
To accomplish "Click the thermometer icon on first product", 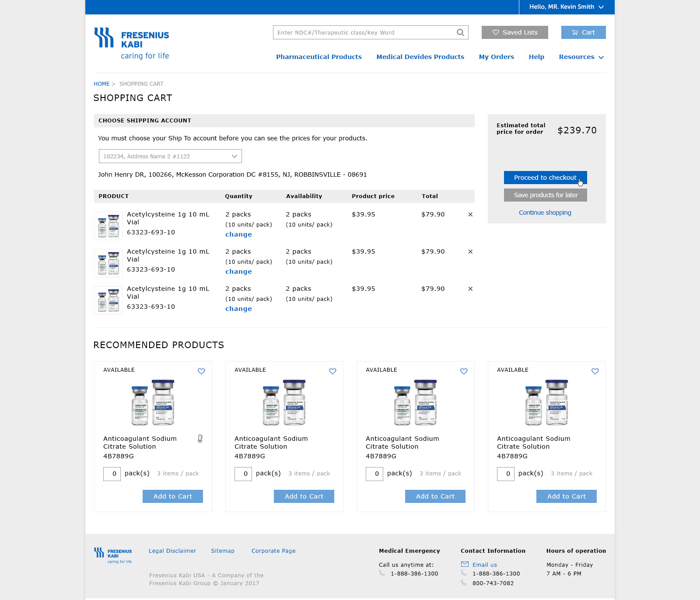I will (200, 439).
